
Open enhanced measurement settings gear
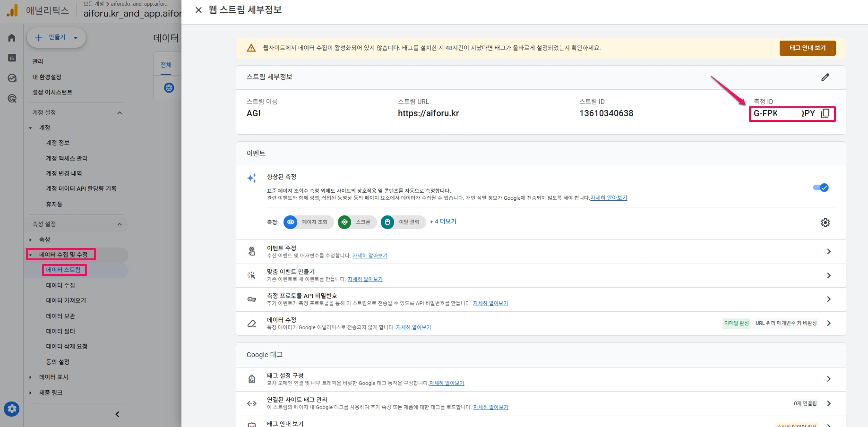825,222
